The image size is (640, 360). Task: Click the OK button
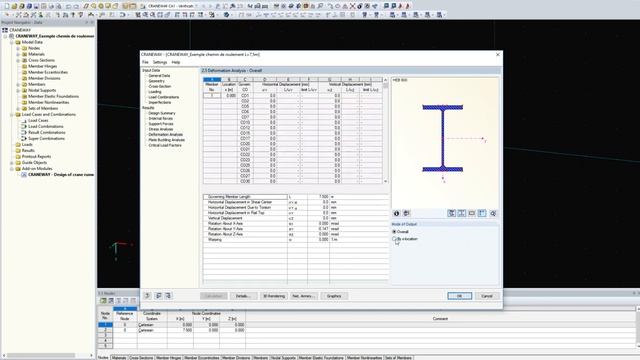pyautogui.click(x=459, y=296)
